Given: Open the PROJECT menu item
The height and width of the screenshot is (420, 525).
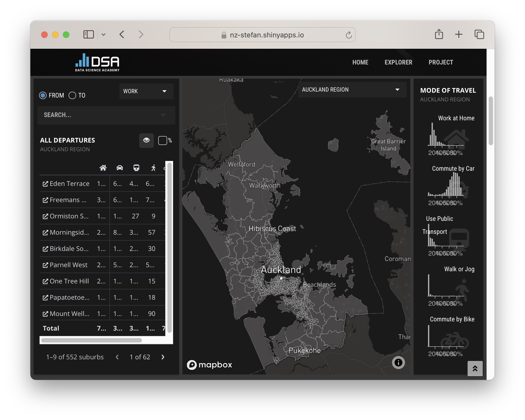Looking at the screenshot, I should (440, 62).
